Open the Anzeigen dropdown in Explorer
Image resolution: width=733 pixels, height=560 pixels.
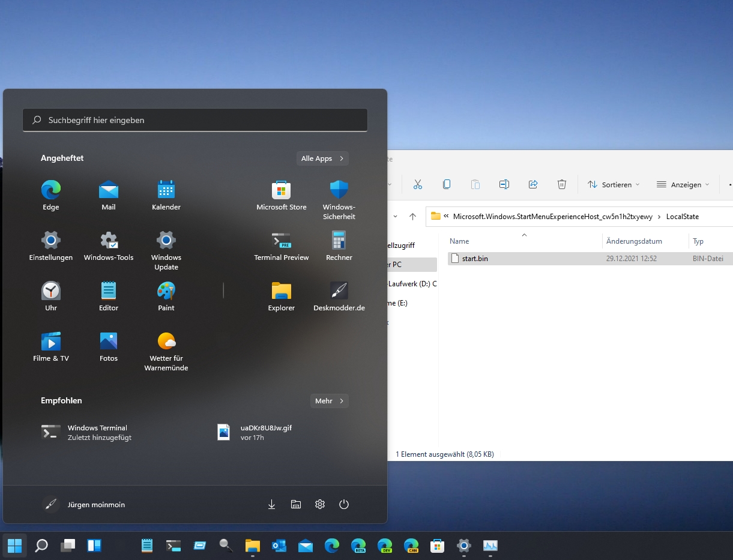[683, 184]
